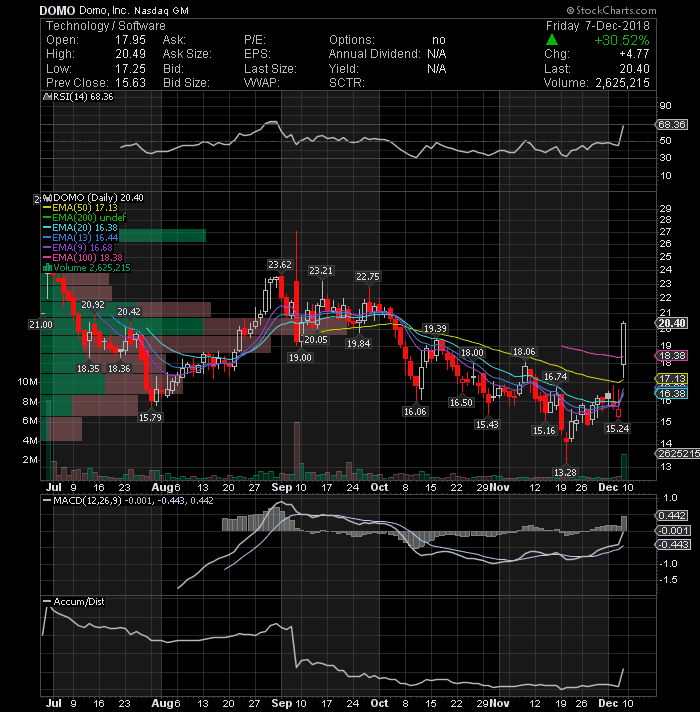Click the Accum/Dist indicator label
Screen dimensions: 700x712
79,601
